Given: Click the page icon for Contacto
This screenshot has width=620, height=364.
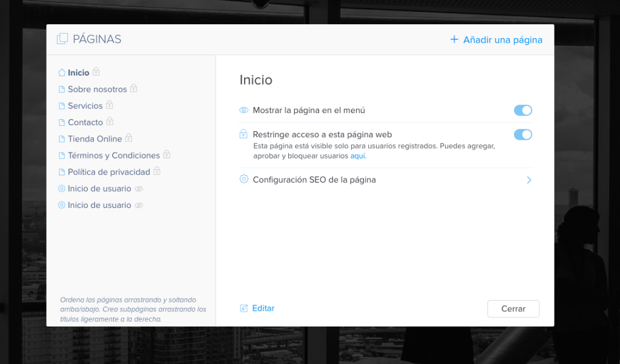Looking at the screenshot, I should click(62, 122).
